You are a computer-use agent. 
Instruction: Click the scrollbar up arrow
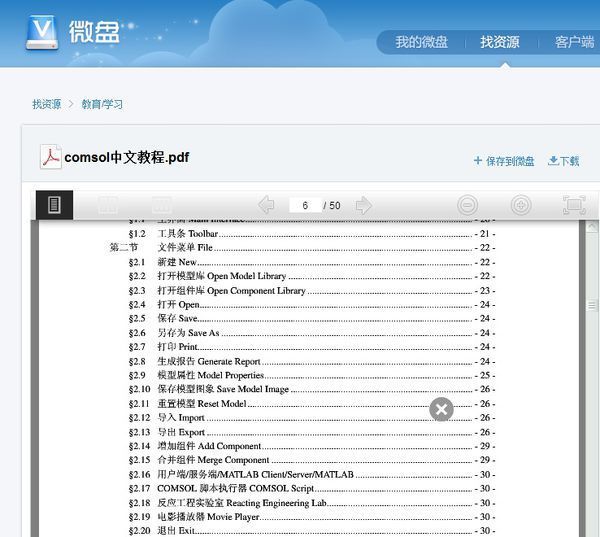[592, 227]
